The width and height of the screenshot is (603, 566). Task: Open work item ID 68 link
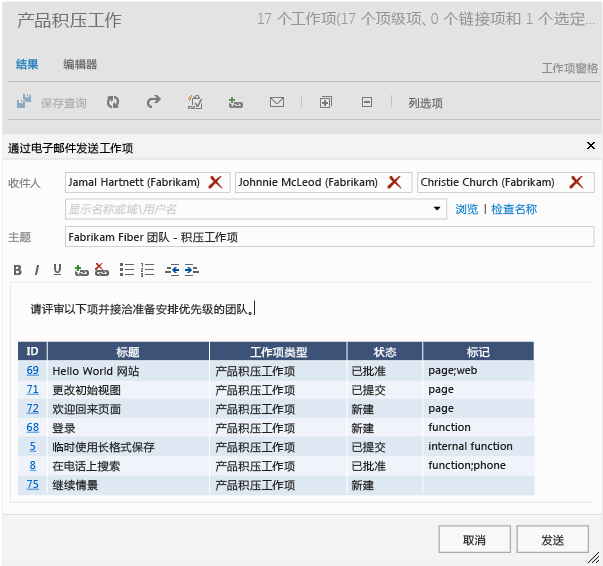pyautogui.click(x=33, y=427)
